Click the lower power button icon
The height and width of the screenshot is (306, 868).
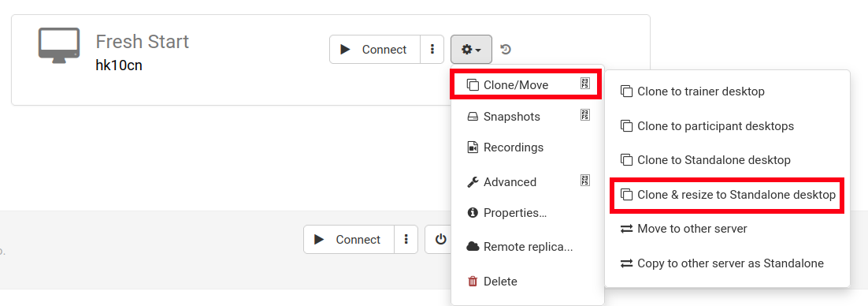coord(440,240)
